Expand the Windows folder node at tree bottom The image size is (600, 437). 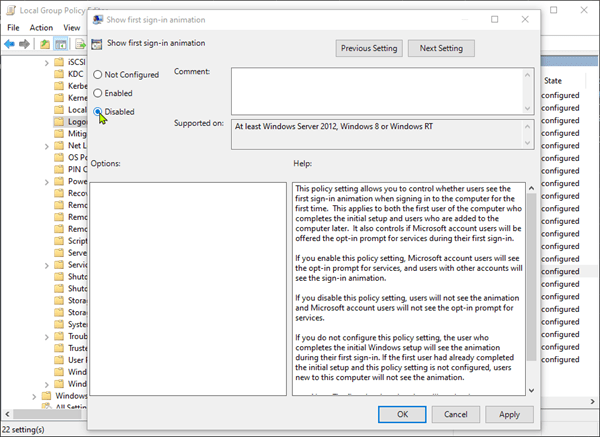point(33,395)
